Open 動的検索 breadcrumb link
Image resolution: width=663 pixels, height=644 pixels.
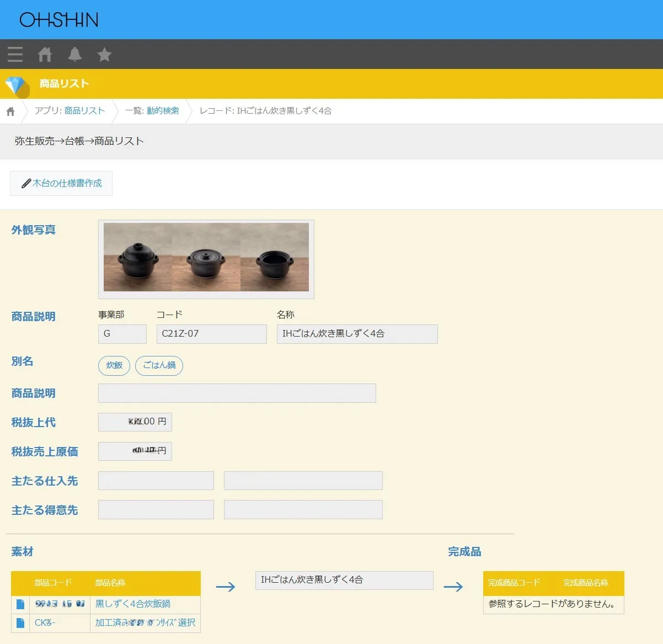coord(163,111)
